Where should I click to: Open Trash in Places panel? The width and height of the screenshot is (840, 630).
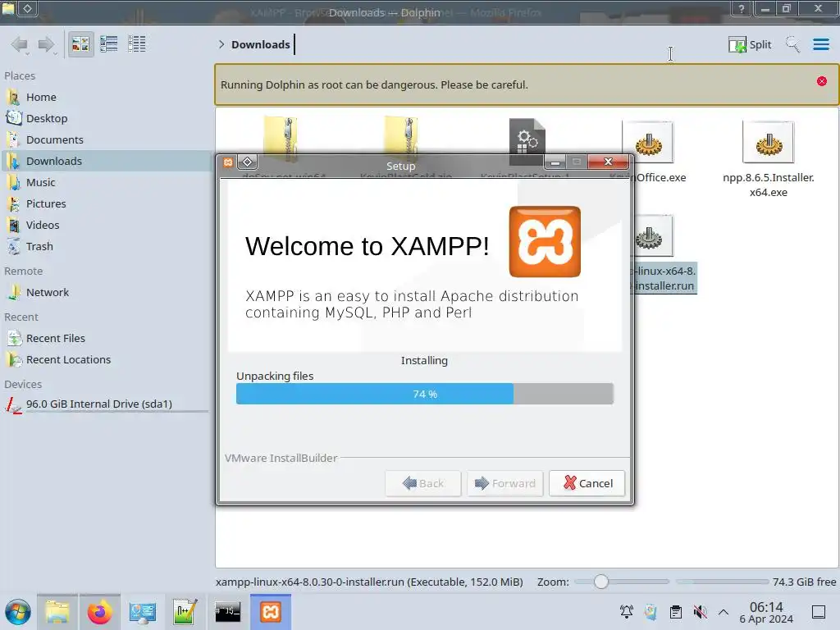[106, 247]
